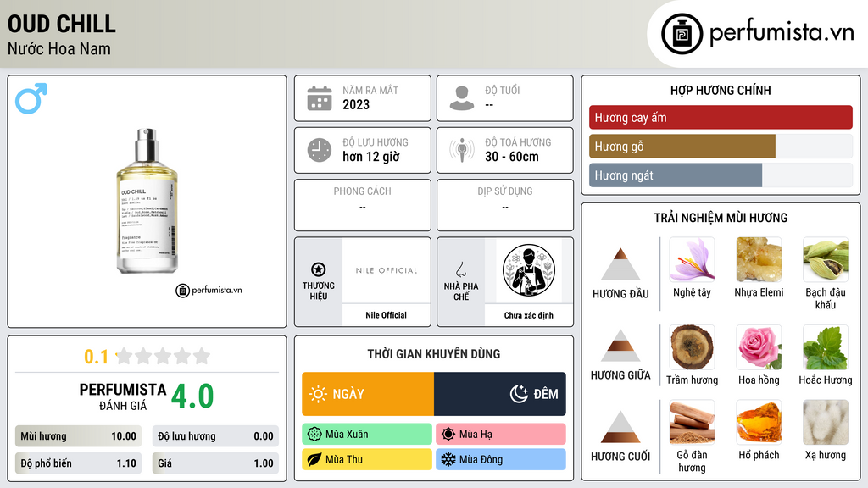This screenshot has height=488, width=868.
Task: Click the perfumista.vn watermark under bottle
Action: point(209,290)
